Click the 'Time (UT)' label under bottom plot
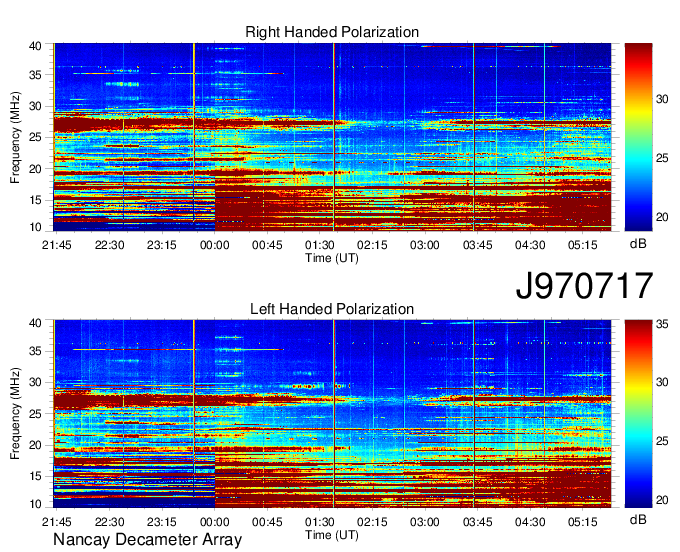 (332, 535)
